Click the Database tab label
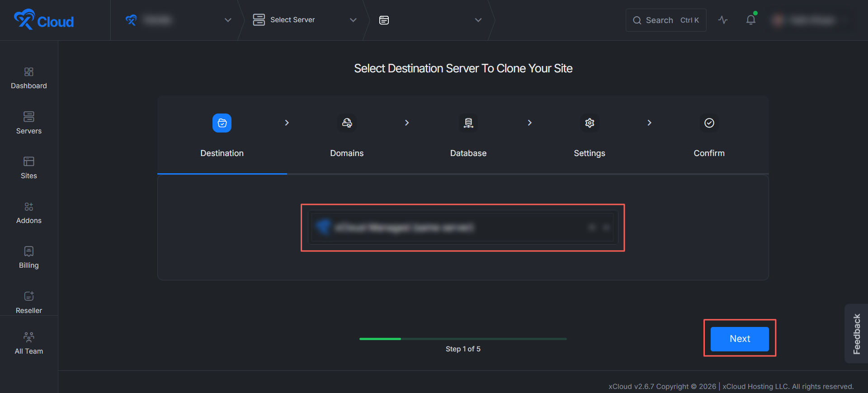The width and height of the screenshot is (868, 393). click(x=468, y=153)
